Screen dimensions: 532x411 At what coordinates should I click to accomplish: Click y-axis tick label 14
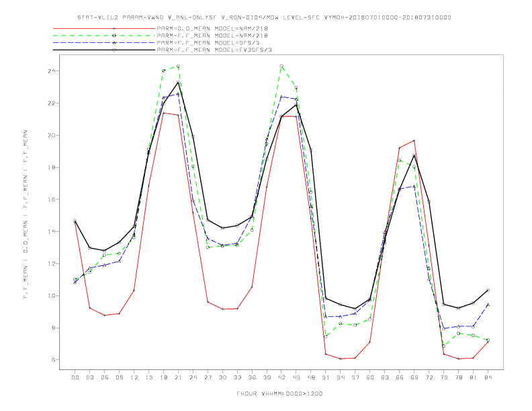[52, 232]
